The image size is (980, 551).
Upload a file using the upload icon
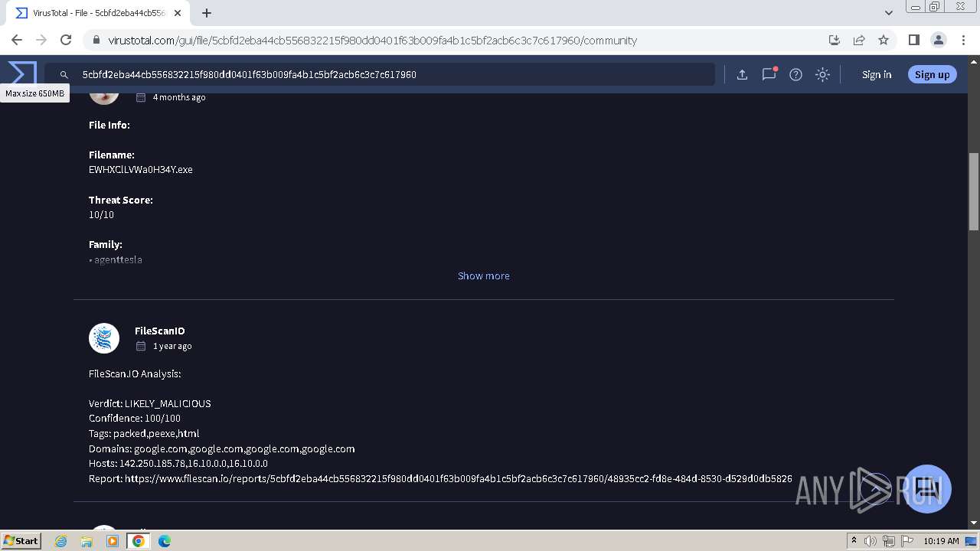742,74
